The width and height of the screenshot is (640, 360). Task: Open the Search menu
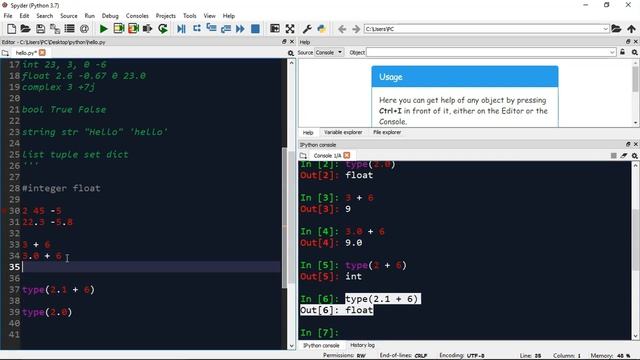(x=44, y=16)
